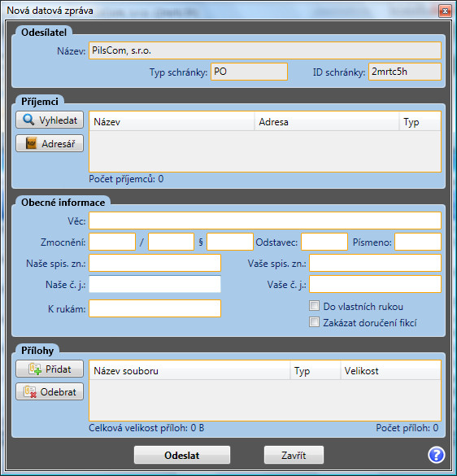
Task: Focus the paragraph § field
Action: click(230, 242)
